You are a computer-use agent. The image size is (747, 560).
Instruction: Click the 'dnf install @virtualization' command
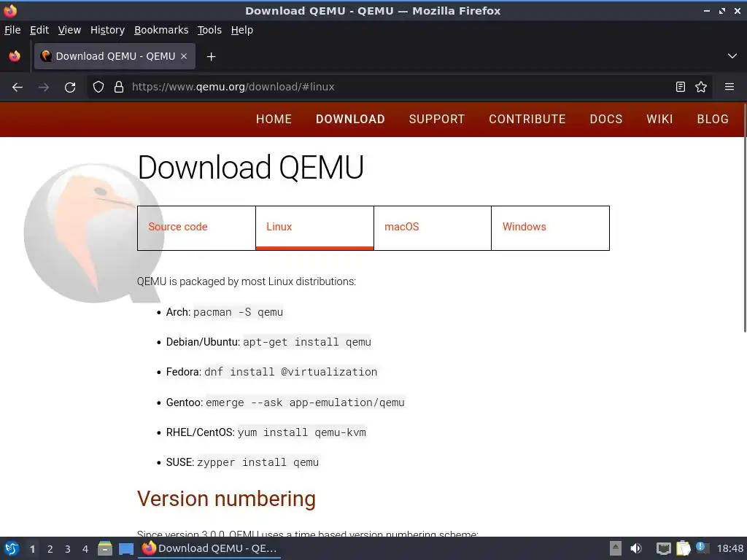(x=290, y=372)
